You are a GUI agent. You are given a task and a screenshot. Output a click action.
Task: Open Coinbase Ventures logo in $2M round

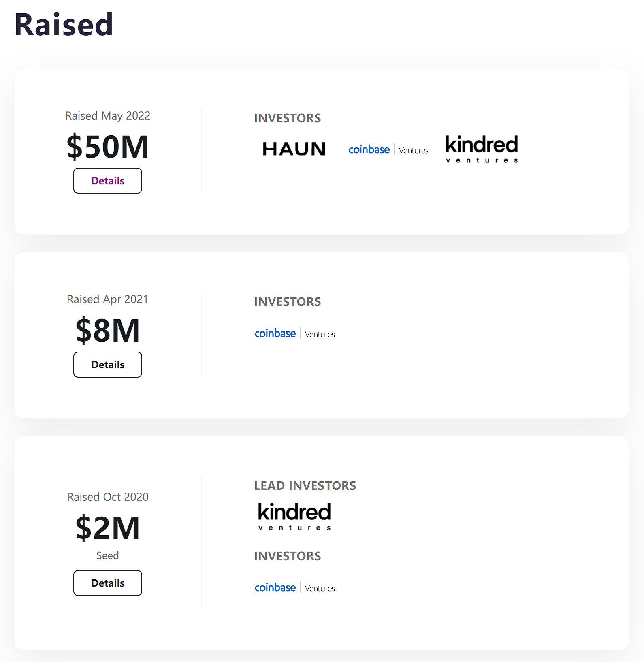click(294, 587)
